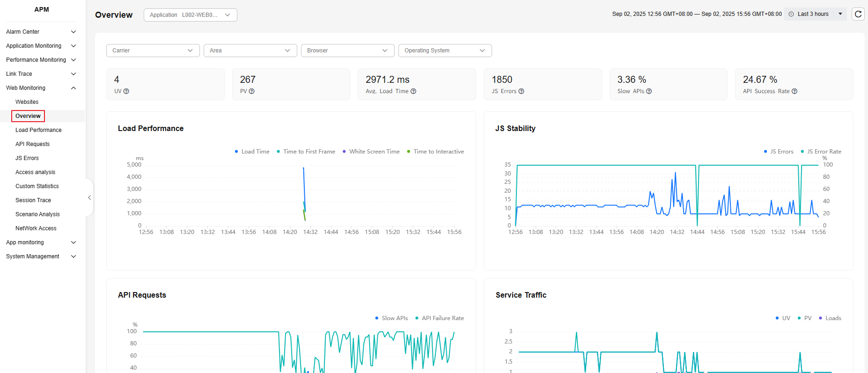Click the refresh icon at top right

click(858, 14)
